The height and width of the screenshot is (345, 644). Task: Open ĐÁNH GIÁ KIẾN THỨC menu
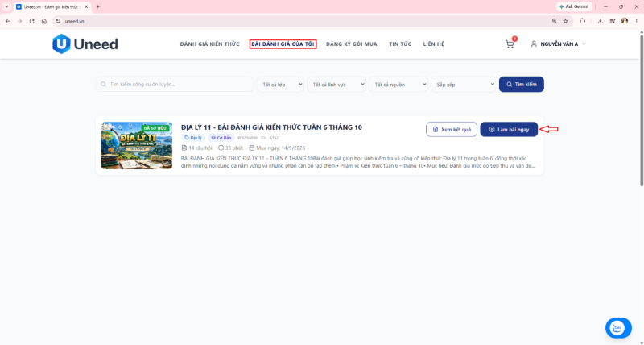(x=209, y=44)
